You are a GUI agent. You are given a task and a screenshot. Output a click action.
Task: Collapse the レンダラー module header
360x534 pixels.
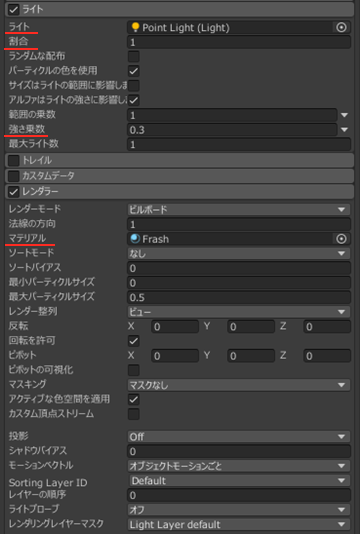[x=179, y=192]
